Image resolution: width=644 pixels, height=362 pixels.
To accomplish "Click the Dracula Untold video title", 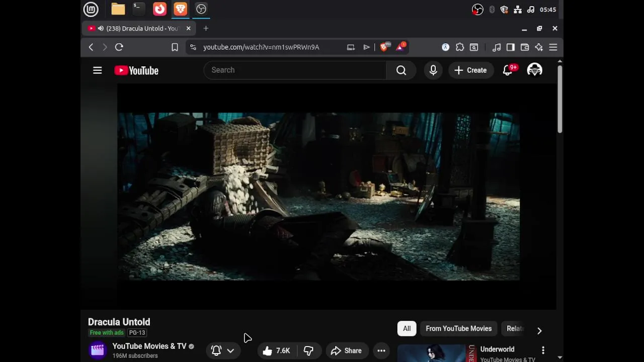I will tap(119, 322).
